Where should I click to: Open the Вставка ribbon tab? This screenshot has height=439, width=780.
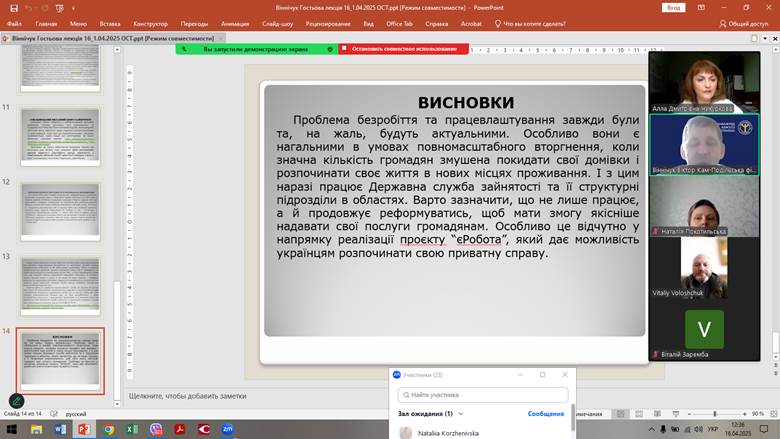pos(110,23)
